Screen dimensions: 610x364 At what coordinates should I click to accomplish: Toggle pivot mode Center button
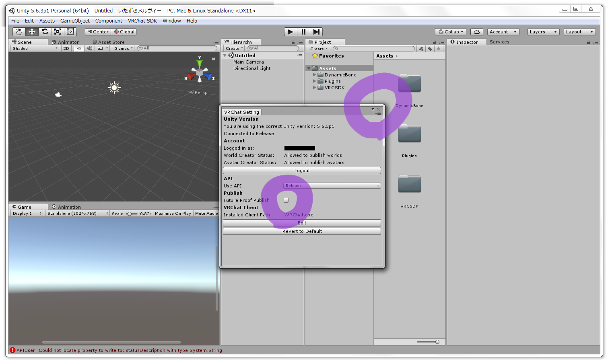point(98,32)
